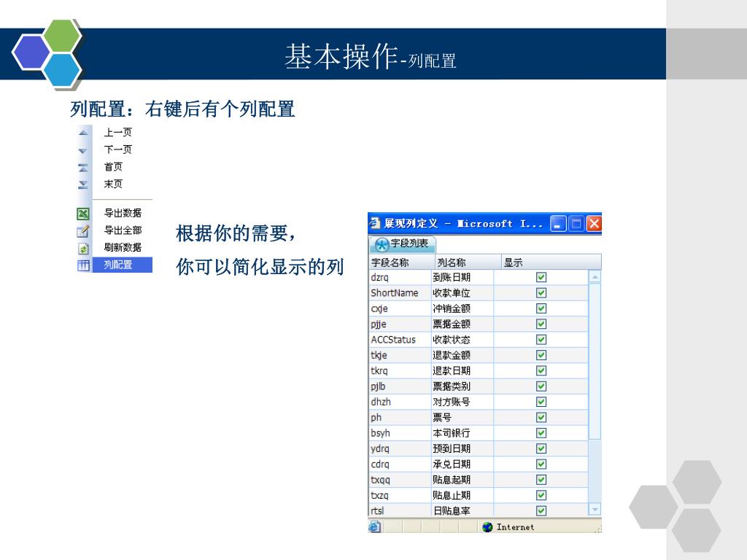Image resolution: width=747 pixels, height=560 pixels.
Task: Click the 显示 column header
Action: coord(551,262)
